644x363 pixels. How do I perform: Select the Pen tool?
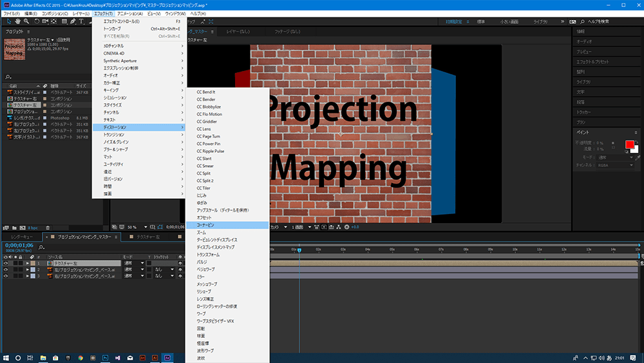[73, 21]
